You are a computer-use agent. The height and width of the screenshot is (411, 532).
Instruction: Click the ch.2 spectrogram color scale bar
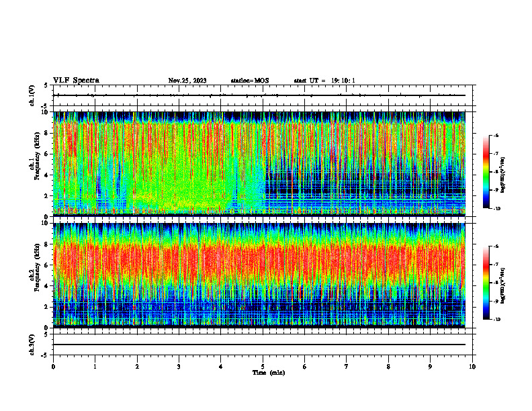(x=486, y=283)
